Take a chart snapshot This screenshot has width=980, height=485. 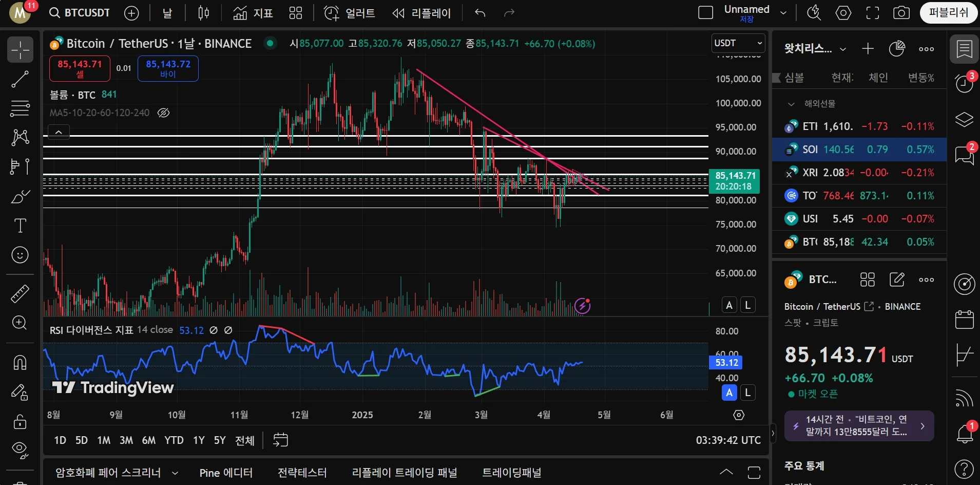coord(901,13)
